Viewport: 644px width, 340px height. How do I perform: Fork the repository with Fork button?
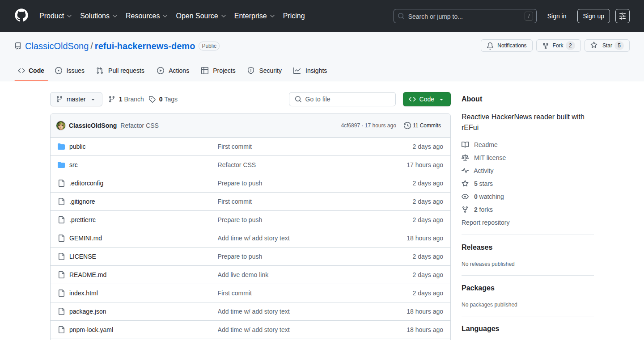[559, 46]
